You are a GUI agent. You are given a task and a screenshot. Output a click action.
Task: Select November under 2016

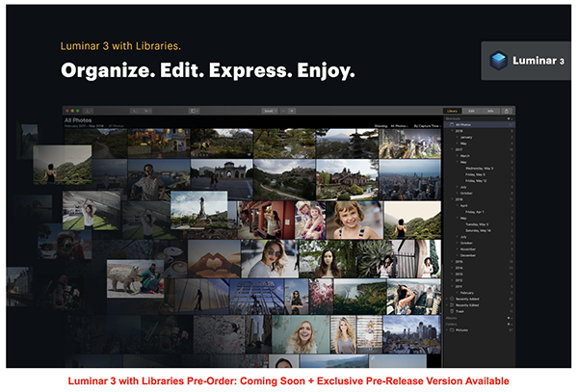468,249
